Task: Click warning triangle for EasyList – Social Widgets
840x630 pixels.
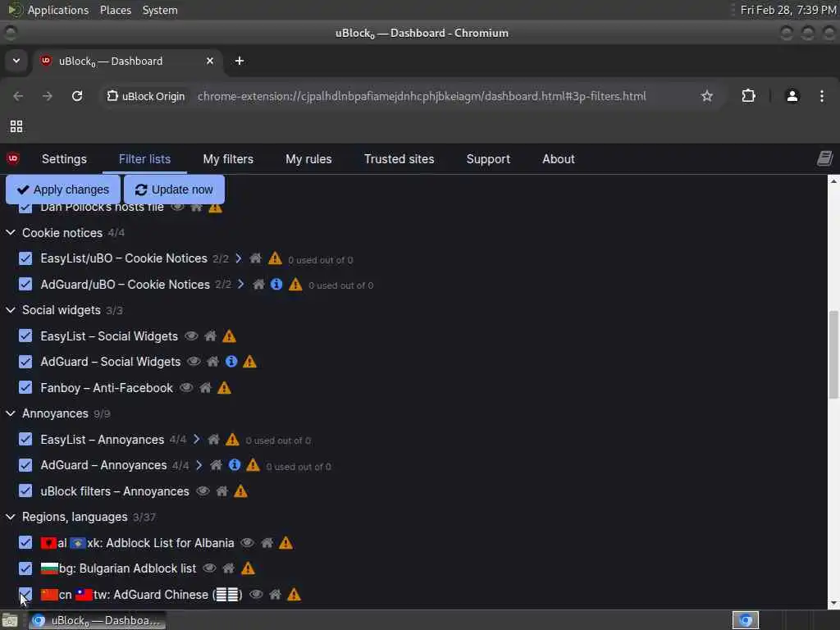Action: pyautogui.click(x=230, y=336)
